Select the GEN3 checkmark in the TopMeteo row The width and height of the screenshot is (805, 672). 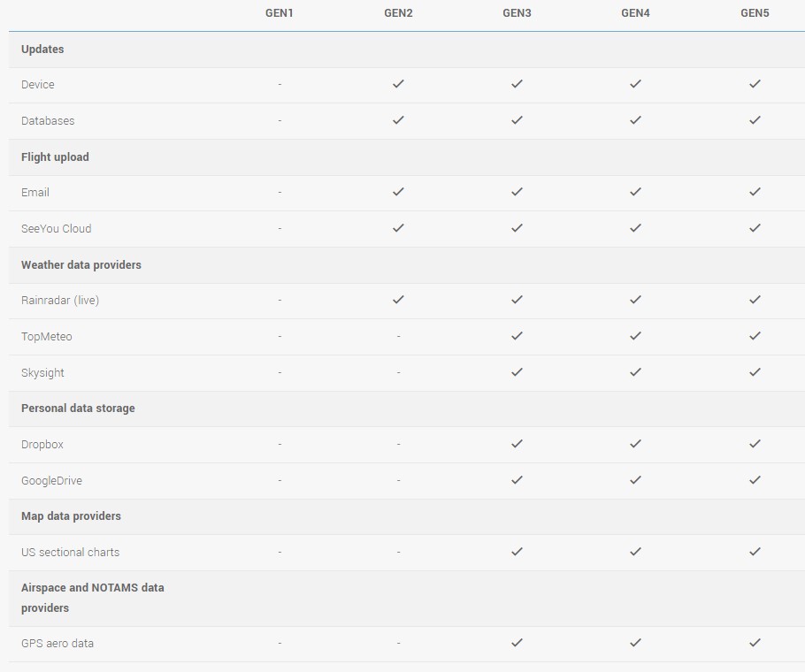[x=517, y=335]
